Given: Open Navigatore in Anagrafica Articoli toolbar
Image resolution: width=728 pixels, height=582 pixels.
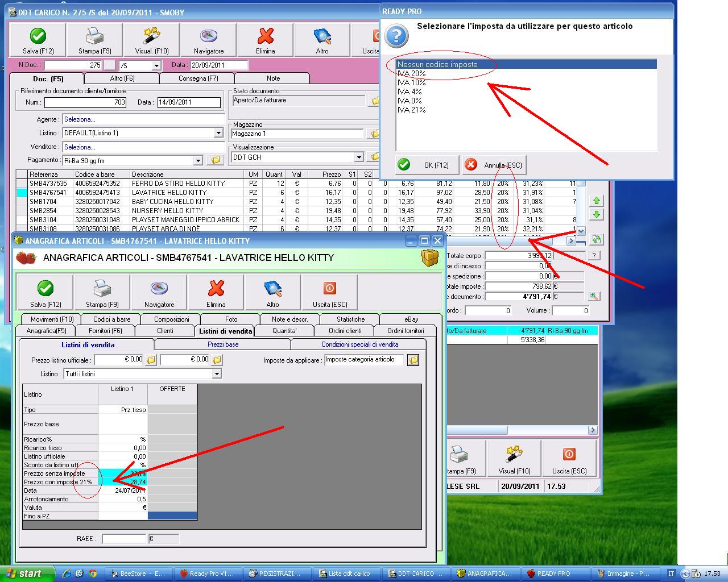Looking at the screenshot, I should (x=159, y=293).
